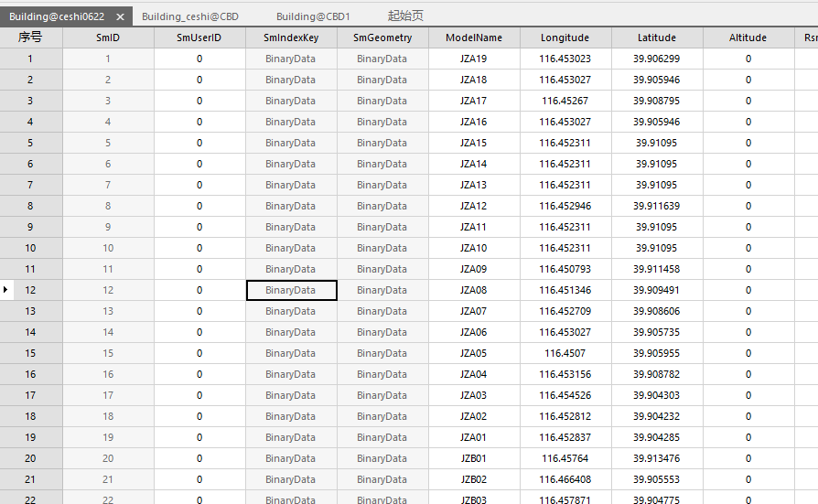Click Longitude value 116.45267
This screenshot has height=504, width=818.
(x=565, y=101)
